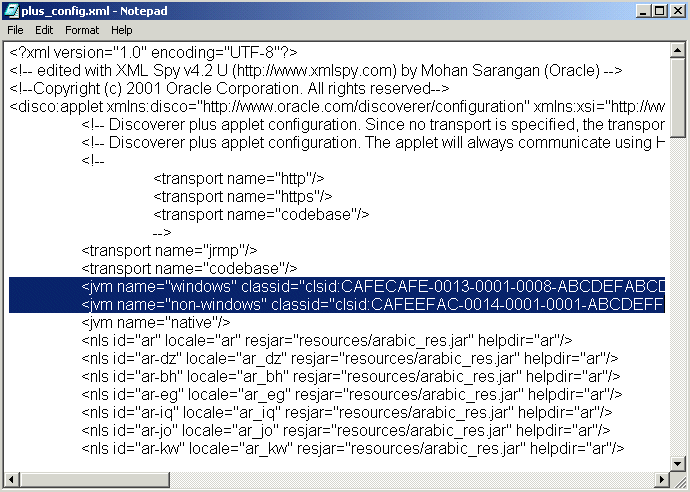Open the Help menu

(x=121, y=30)
